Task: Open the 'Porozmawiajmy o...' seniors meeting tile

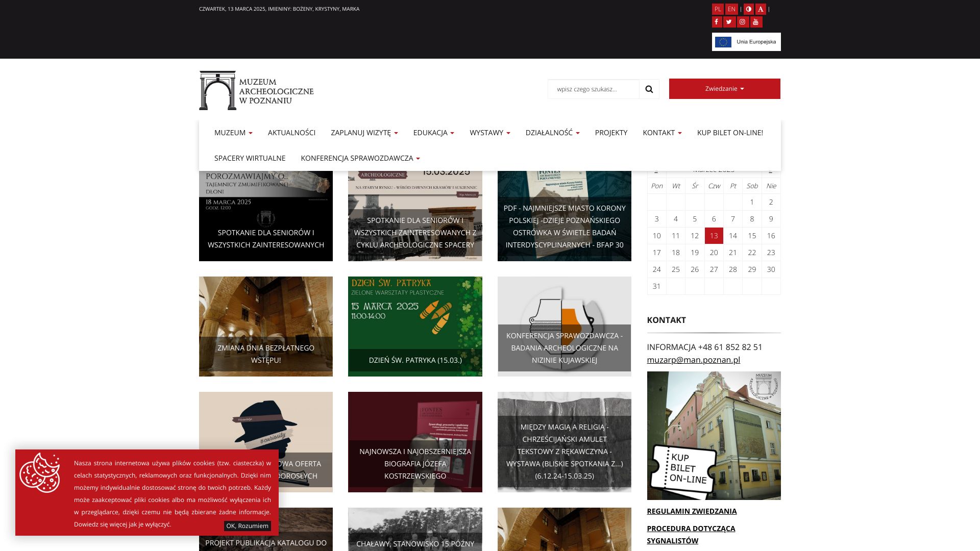Action: (266, 216)
